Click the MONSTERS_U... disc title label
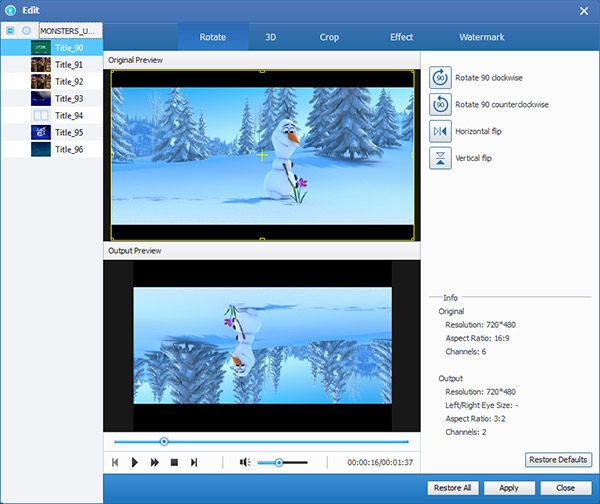This screenshot has width=600, height=504. click(x=71, y=31)
